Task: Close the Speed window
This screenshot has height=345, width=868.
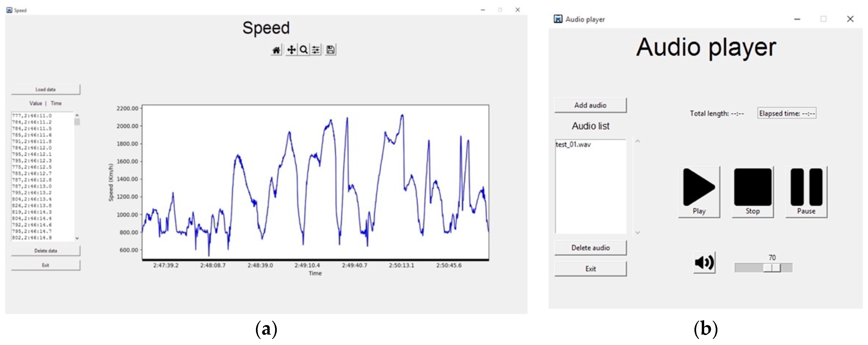Action: click(x=518, y=10)
